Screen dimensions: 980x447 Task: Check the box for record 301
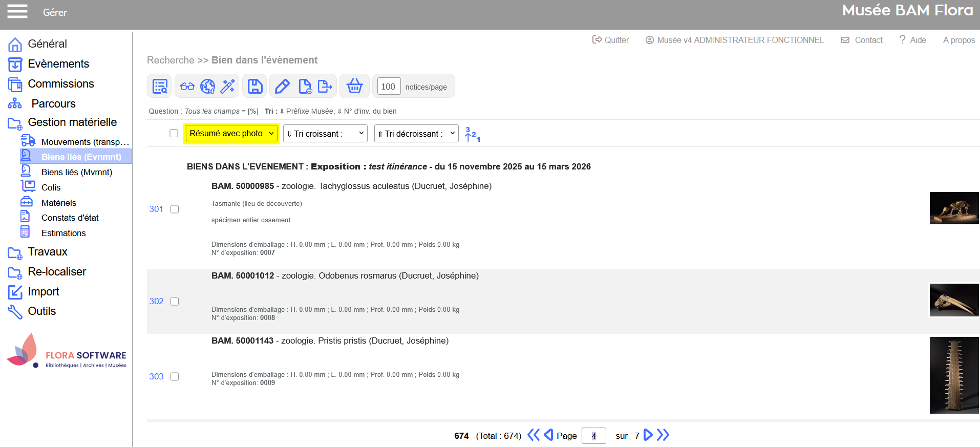click(175, 209)
